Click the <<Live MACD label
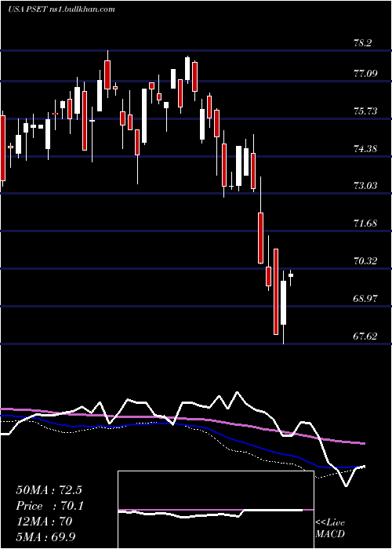This screenshot has height=549, width=392. 330,528
